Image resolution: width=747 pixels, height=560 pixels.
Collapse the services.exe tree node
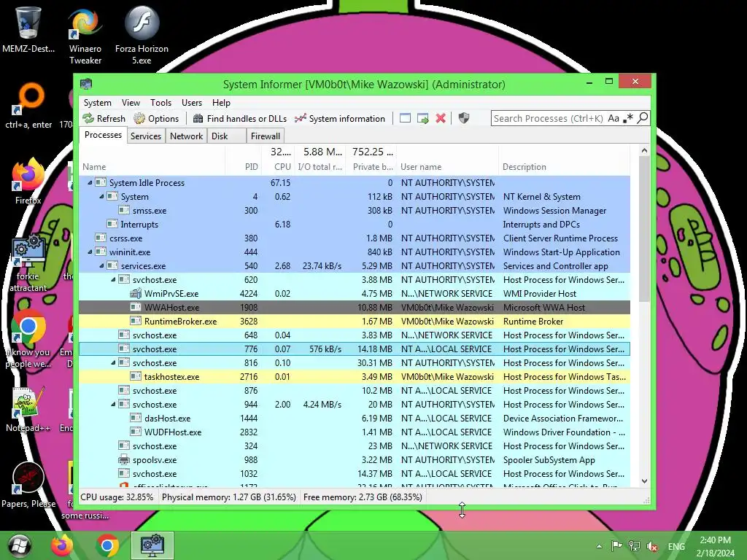pos(101,265)
